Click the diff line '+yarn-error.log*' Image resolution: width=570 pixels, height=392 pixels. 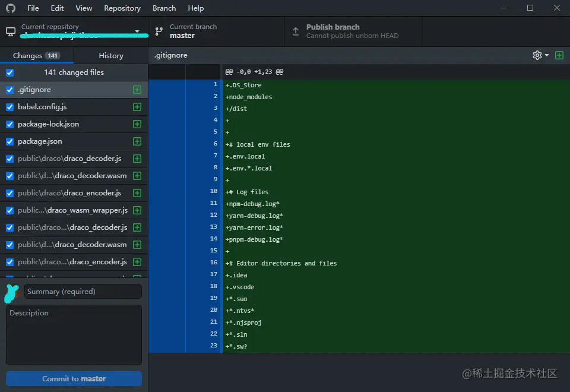[x=255, y=227]
